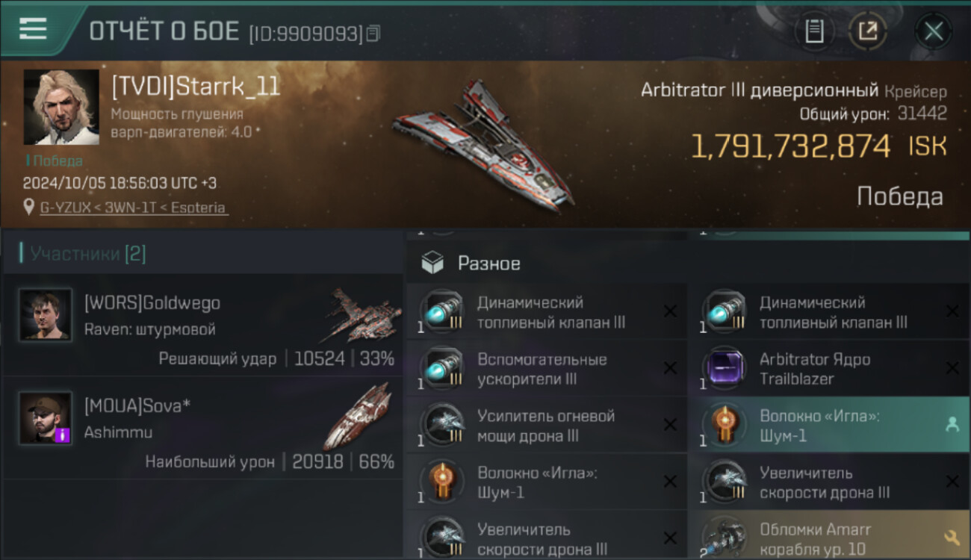Open the hamburger menu button

click(x=33, y=28)
